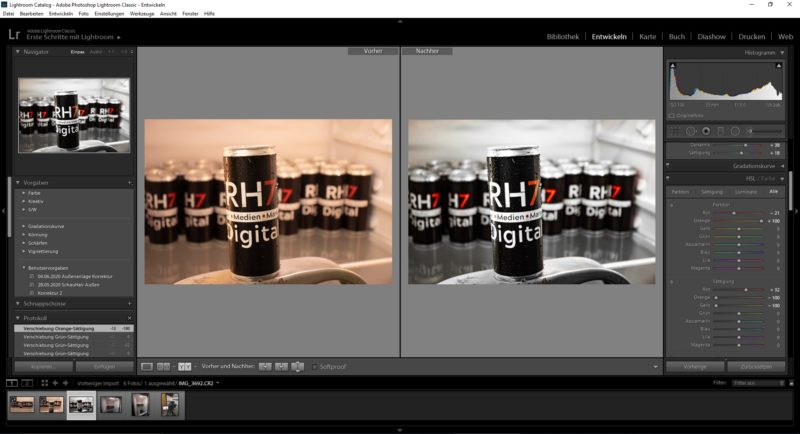Toggle HSL / Farbe panel on/off switch

click(x=668, y=178)
